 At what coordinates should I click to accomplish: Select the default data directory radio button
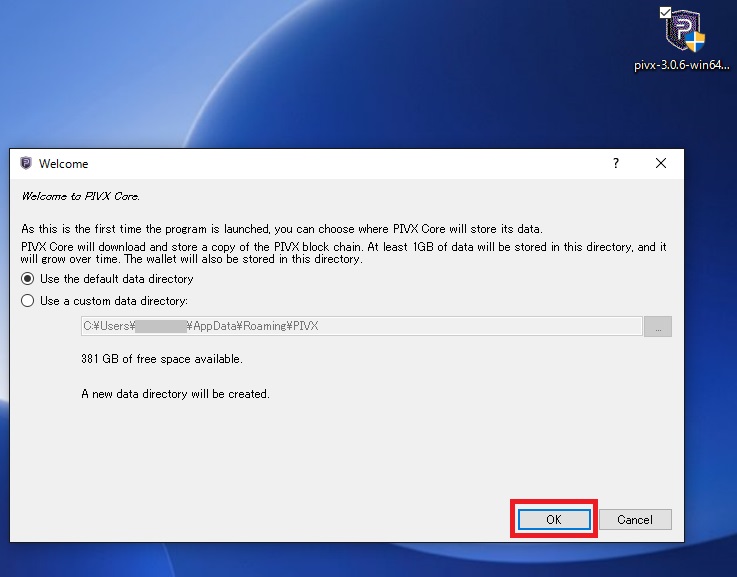click(28, 279)
